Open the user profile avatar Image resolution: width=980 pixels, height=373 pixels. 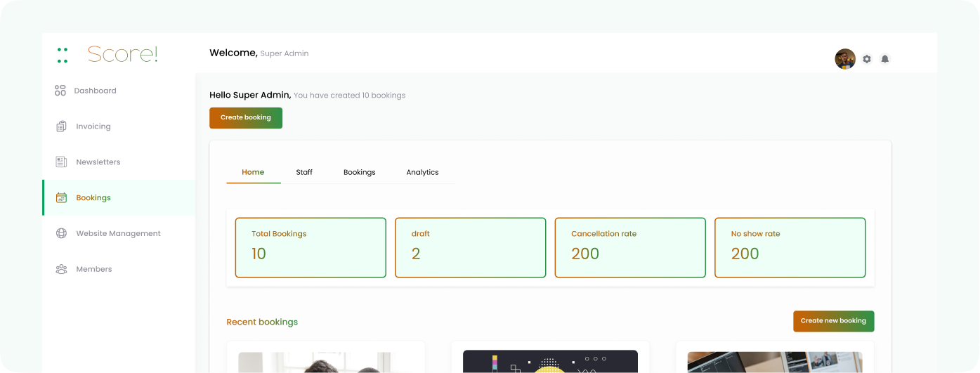pos(845,59)
